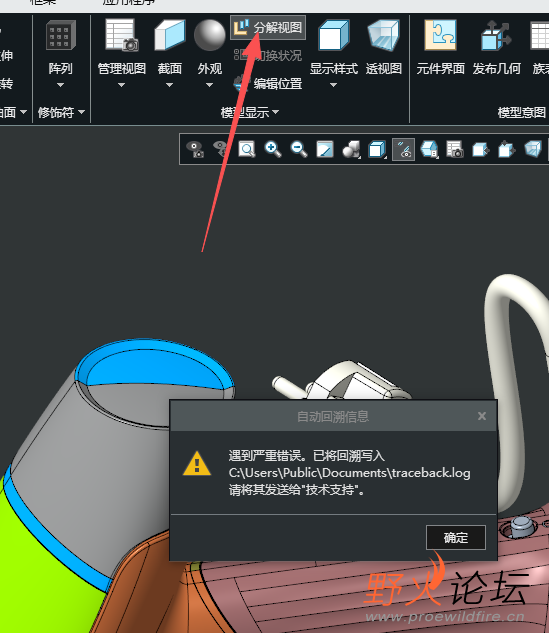Click first eye-camera appearance state icon
Viewport: 549px width, 633px height.
tap(195, 149)
